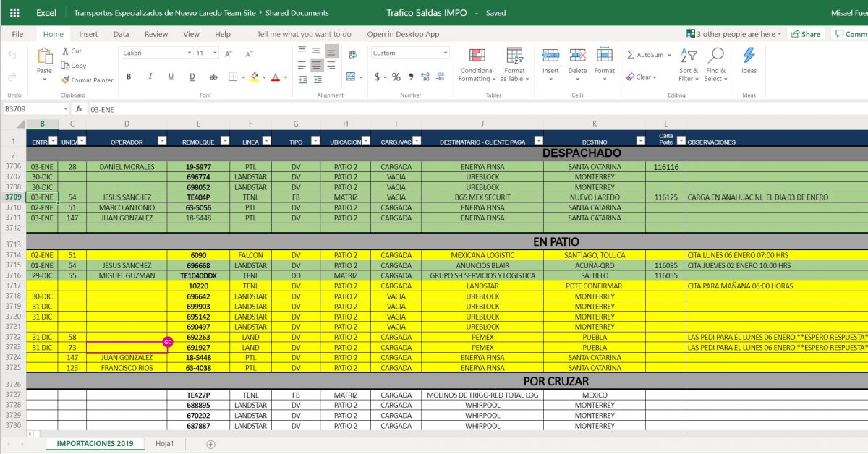Click the Delete cells button
Image resolution: width=868 pixels, height=454 pixels.
tap(577, 64)
